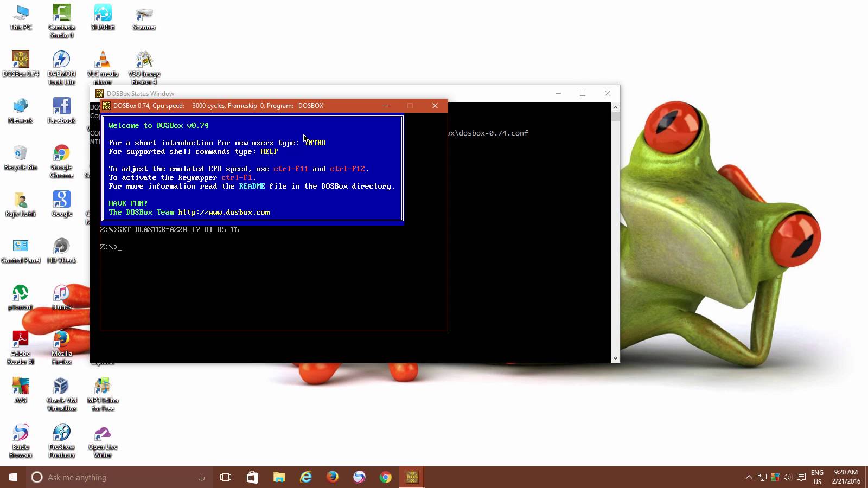This screenshot has height=488, width=868.
Task: Show hidden system tray icons
Action: point(749,477)
